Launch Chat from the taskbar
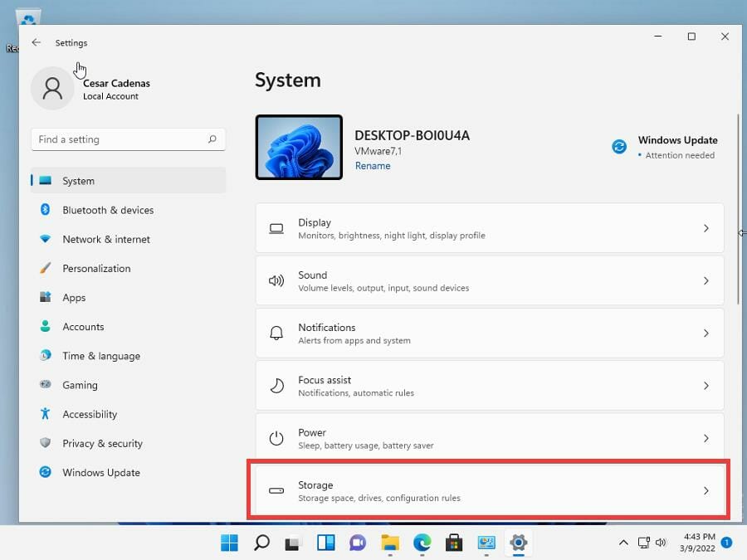Screen dimensions: 747x560 pyautogui.click(x=358, y=543)
